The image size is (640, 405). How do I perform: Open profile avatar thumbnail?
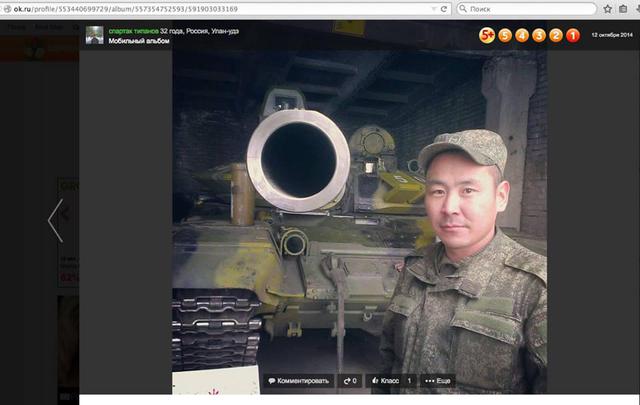95,35
